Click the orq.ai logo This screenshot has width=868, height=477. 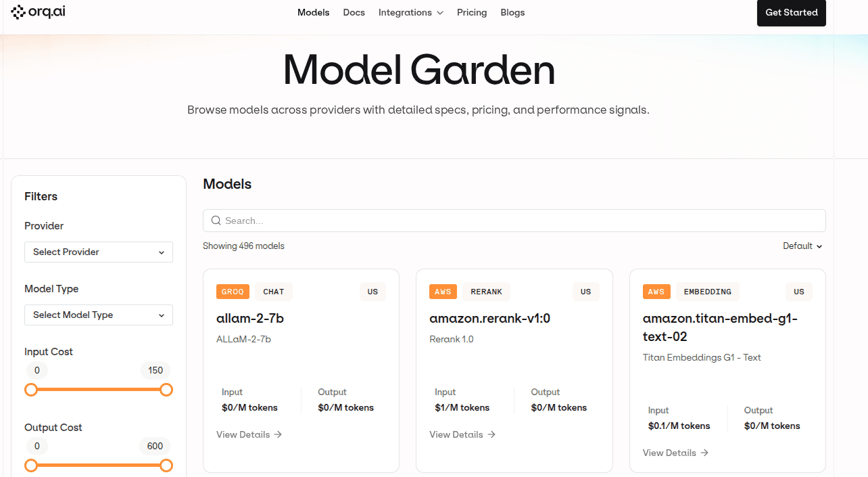coord(38,12)
